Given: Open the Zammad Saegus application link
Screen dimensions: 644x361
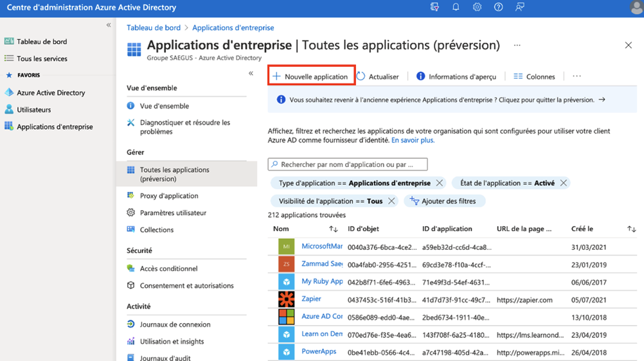Looking at the screenshot, I should coord(322,263).
